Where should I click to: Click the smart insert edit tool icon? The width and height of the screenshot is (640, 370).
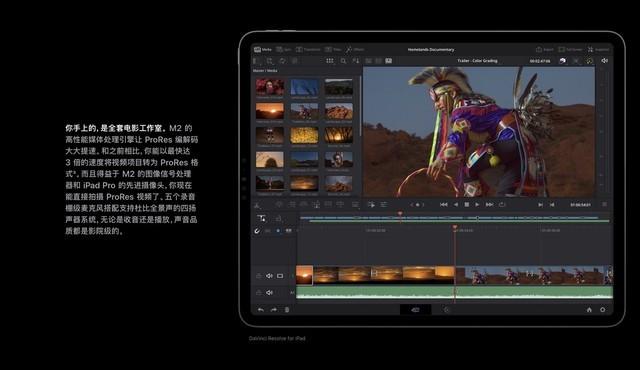point(280,204)
